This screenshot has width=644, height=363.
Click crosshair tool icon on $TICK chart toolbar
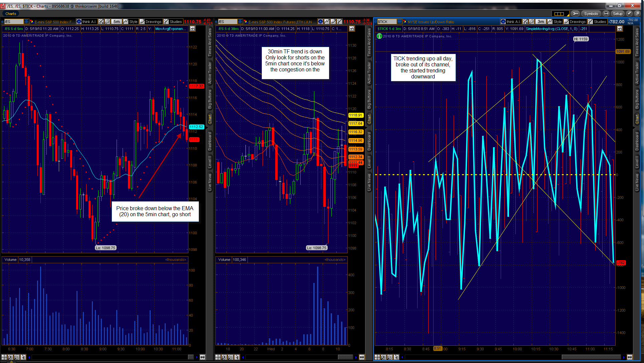pos(525,22)
